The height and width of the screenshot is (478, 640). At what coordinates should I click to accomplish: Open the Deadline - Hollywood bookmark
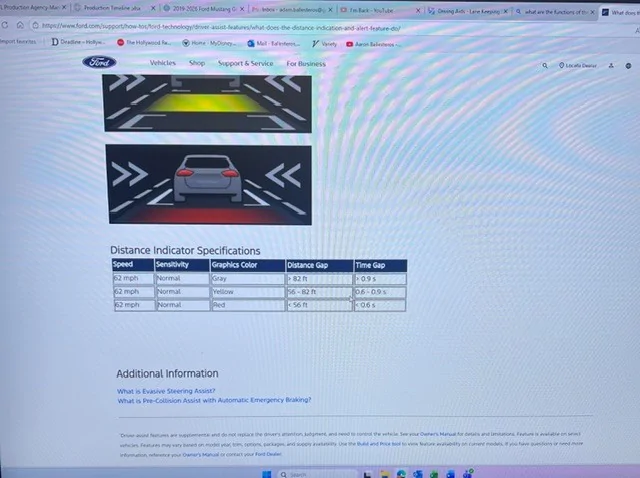78,42
